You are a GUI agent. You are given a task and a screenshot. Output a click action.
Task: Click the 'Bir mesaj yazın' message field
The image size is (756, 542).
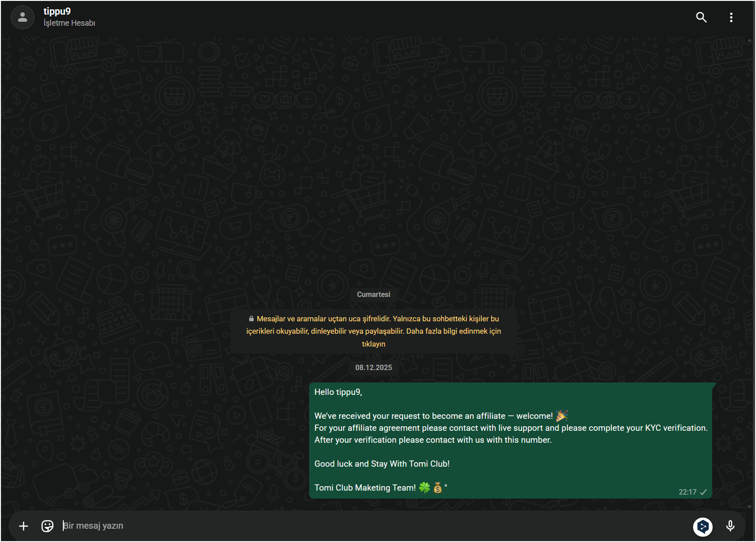372,526
